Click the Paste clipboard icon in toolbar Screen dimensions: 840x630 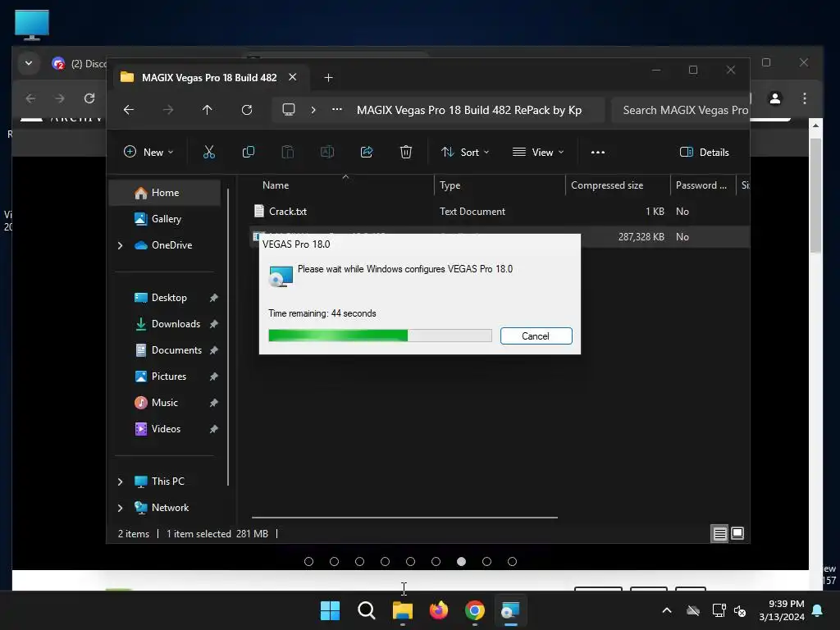[x=288, y=152]
